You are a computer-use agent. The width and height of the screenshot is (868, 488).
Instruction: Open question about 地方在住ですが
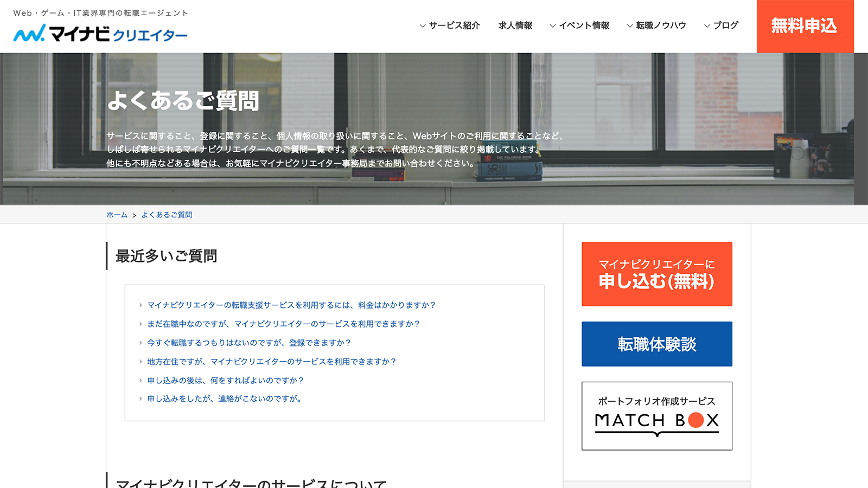[272, 362]
